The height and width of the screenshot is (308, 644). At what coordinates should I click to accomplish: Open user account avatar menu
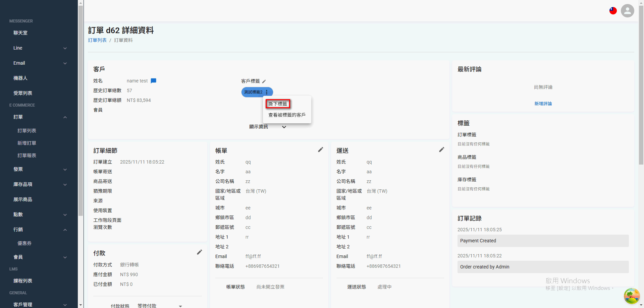(628, 11)
